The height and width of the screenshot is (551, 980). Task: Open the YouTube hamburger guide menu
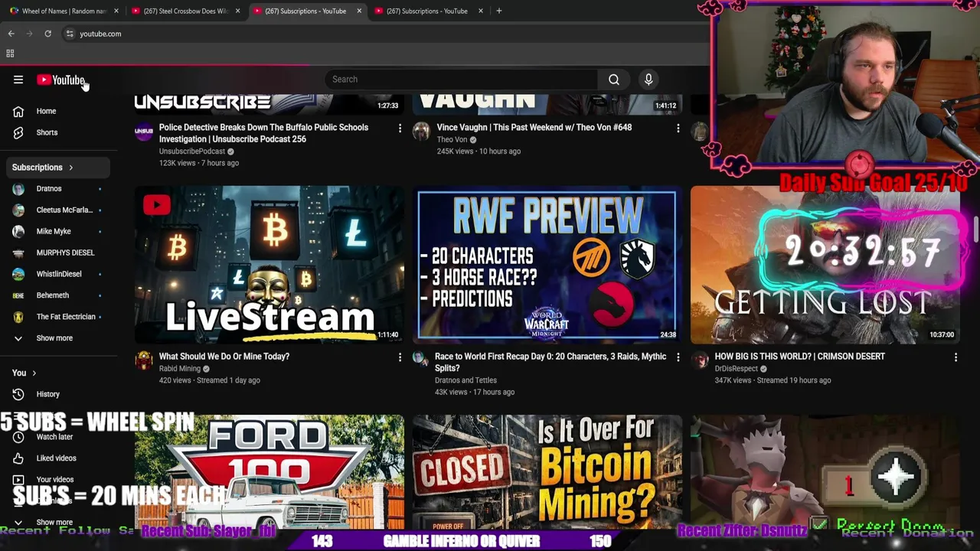click(18, 80)
